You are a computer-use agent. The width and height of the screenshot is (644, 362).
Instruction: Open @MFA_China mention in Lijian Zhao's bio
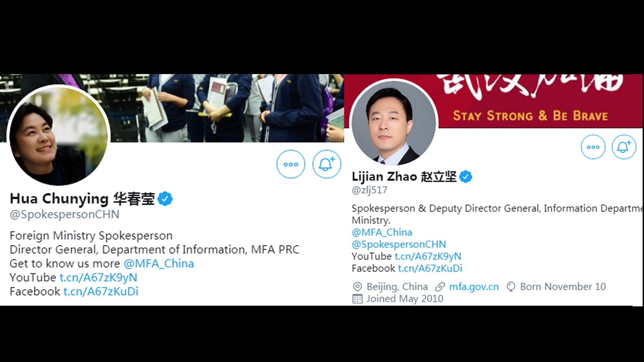(382, 232)
